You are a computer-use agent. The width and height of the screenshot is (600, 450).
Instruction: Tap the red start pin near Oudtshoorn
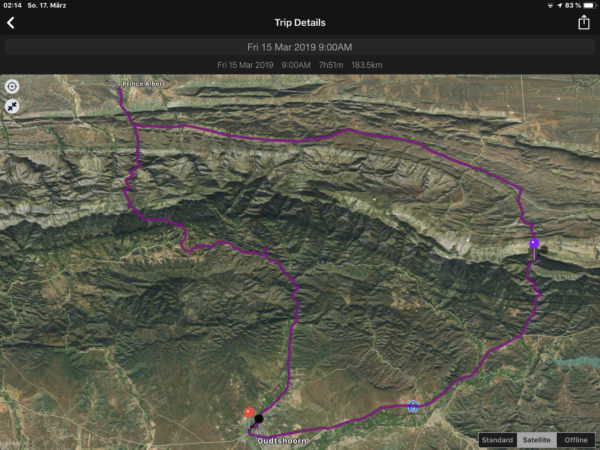249,413
